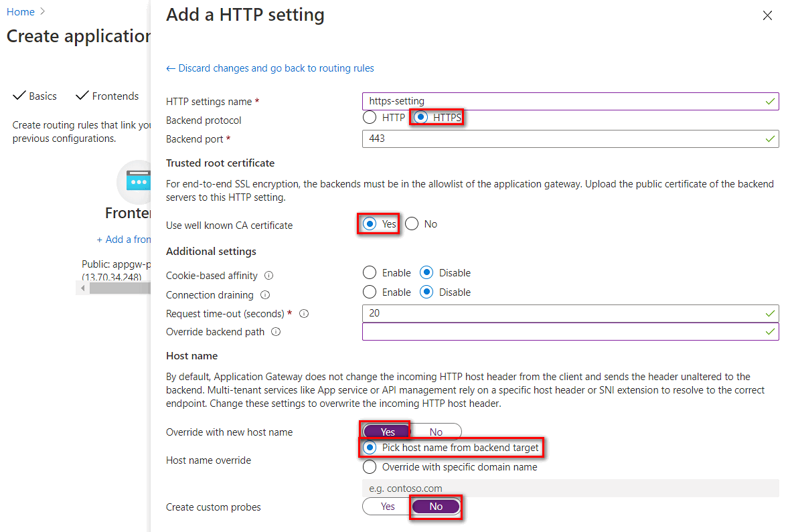Choose Override with specific domain name
Image resolution: width=790 pixels, height=532 pixels.
coord(368,466)
